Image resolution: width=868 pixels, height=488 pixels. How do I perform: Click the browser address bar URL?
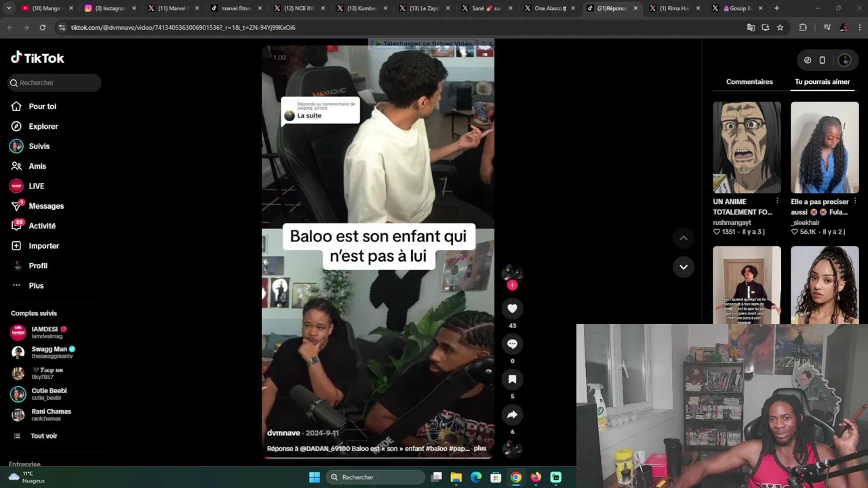point(183,28)
